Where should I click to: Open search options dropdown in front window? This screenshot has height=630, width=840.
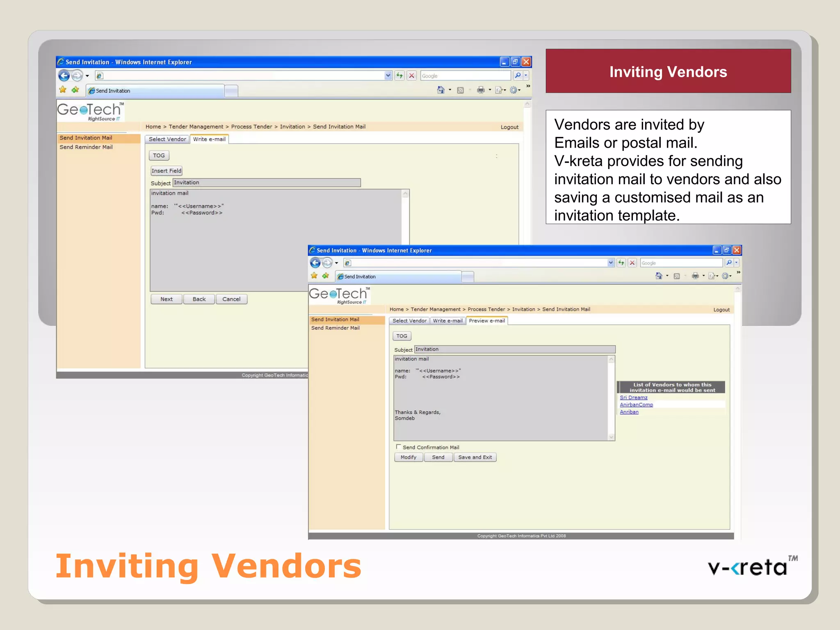(x=736, y=263)
